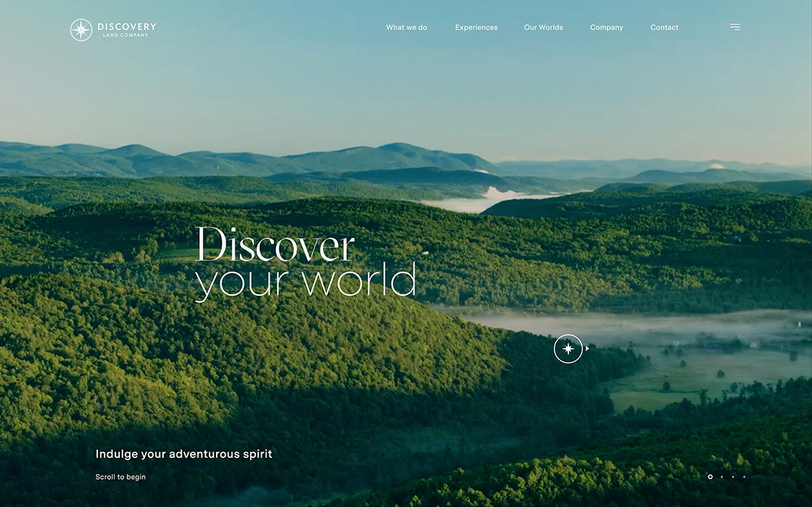Click the 'Contact' link

point(664,27)
